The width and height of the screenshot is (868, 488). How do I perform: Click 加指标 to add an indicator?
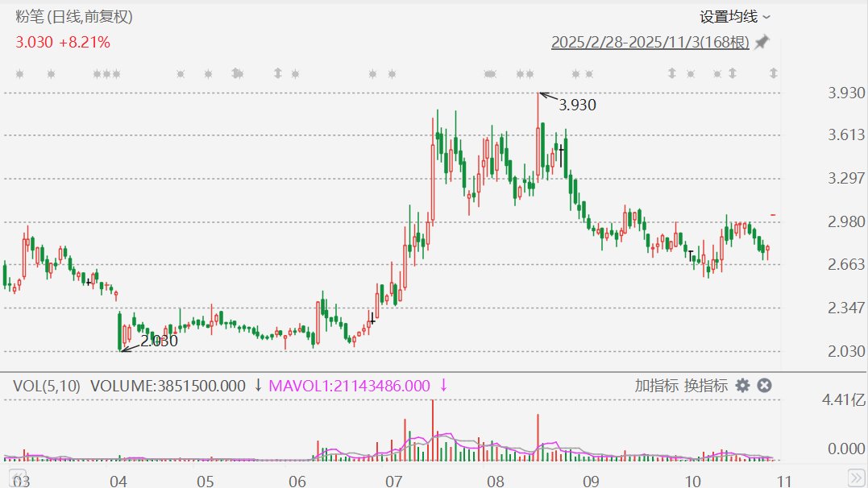[x=656, y=386]
